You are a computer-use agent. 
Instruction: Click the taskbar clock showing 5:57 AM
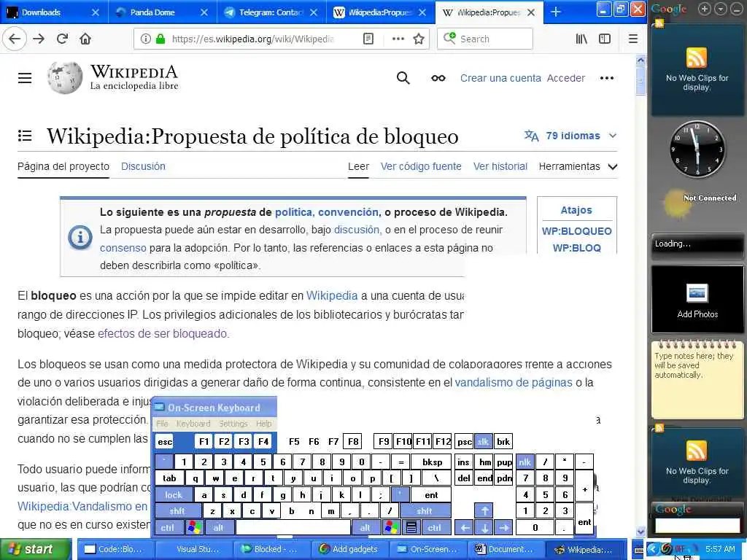[720, 549]
